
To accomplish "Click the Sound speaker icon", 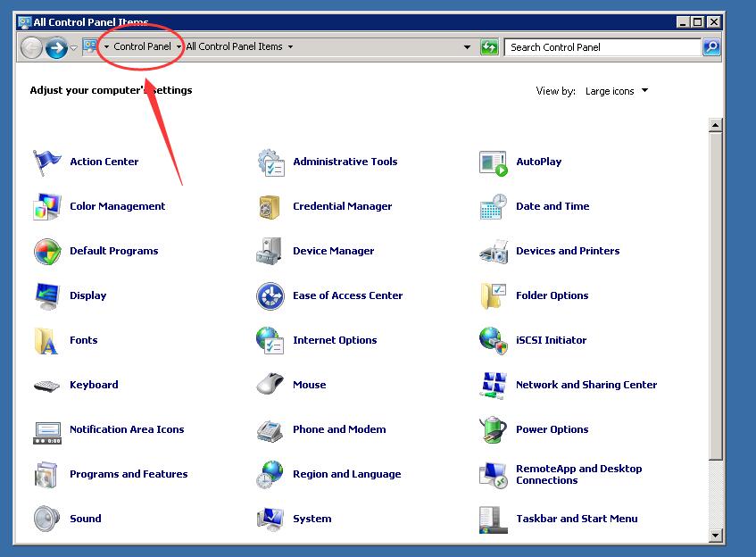I will click(x=46, y=519).
